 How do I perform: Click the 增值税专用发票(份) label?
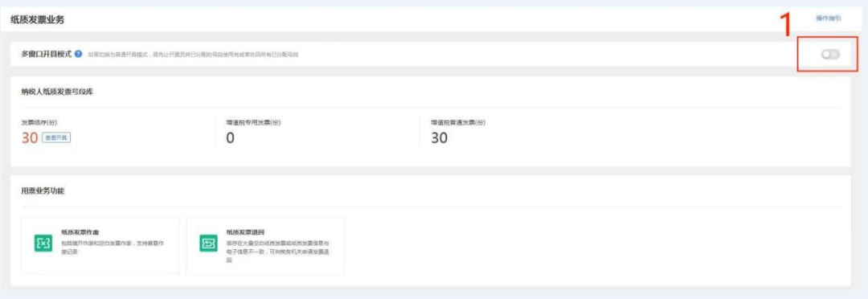252,122
